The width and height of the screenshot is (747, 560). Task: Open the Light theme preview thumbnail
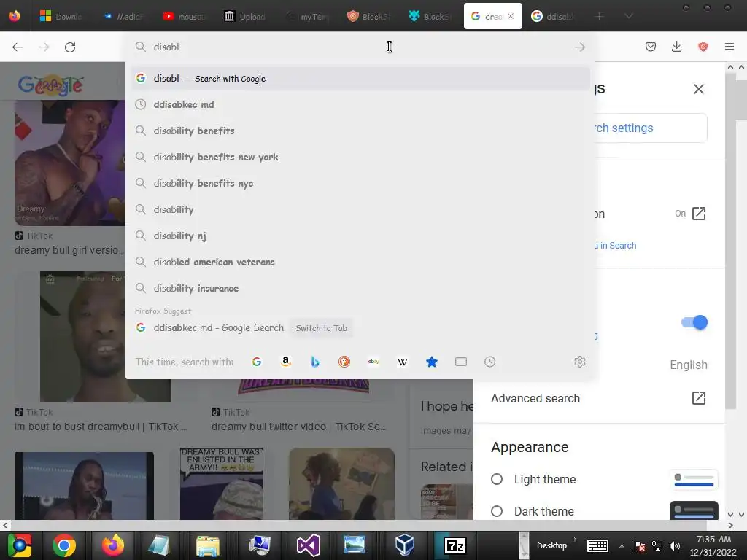click(x=694, y=480)
